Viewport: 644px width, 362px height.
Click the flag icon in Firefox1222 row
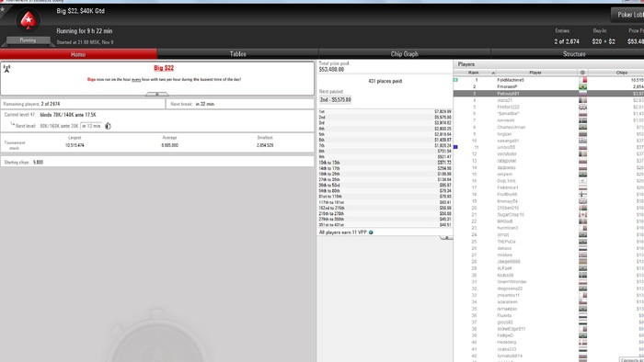pos(582,107)
